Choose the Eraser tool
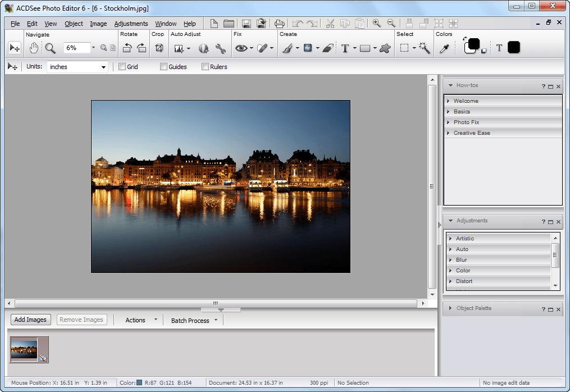This screenshot has height=392, width=570. point(328,48)
